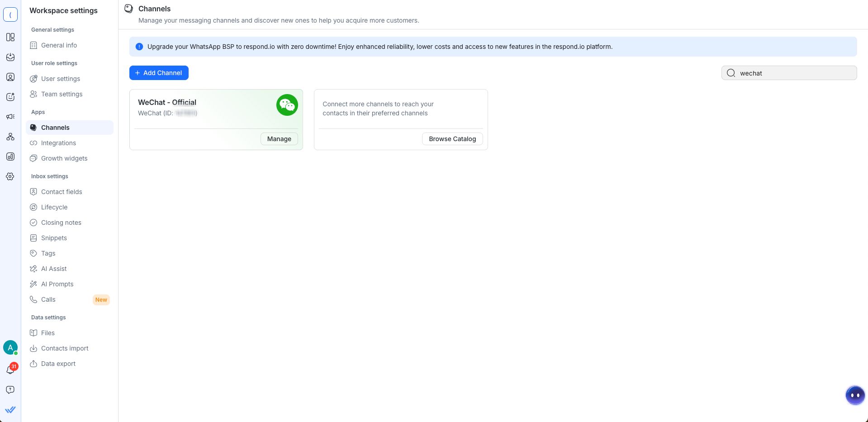Screen dimensions: 868x422
Task: Open the help chat bubble icon
Action: (10, 390)
